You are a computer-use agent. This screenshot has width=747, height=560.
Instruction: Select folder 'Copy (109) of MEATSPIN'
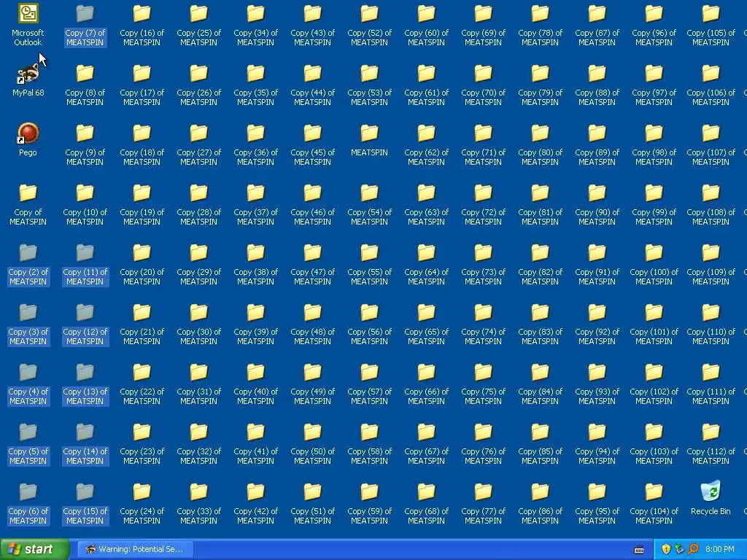711,264
